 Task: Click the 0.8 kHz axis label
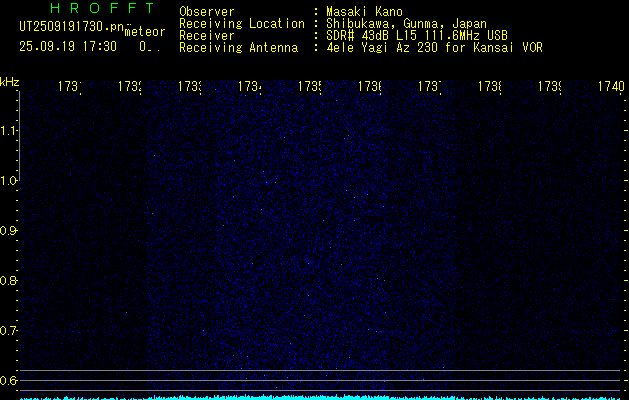coord(8,280)
